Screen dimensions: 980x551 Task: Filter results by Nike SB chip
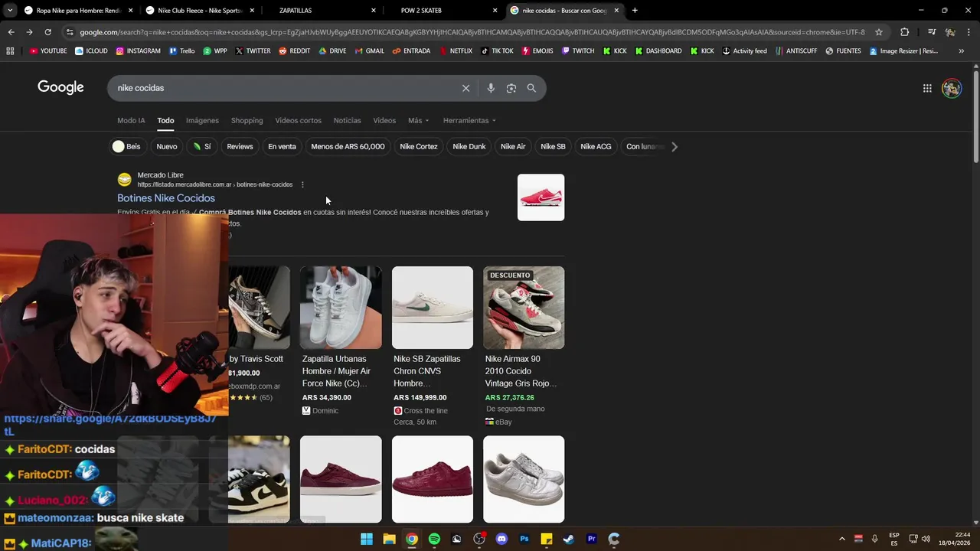click(x=553, y=146)
